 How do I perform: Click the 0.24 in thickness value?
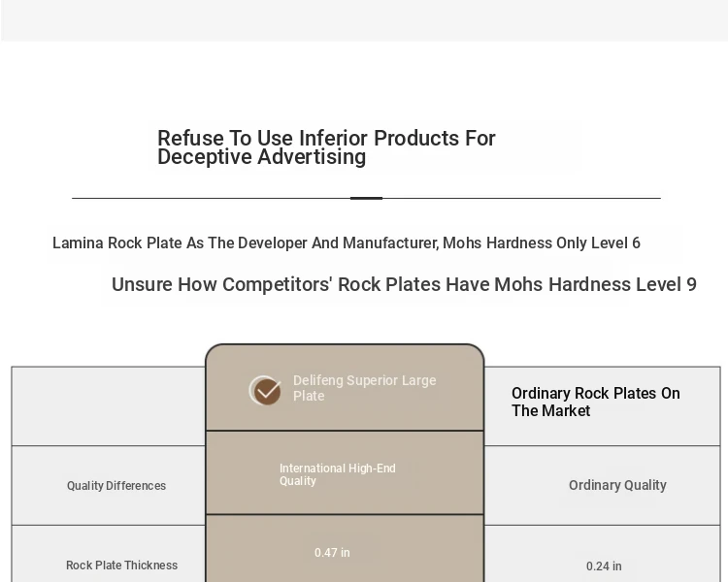click(x=604, y=566)
